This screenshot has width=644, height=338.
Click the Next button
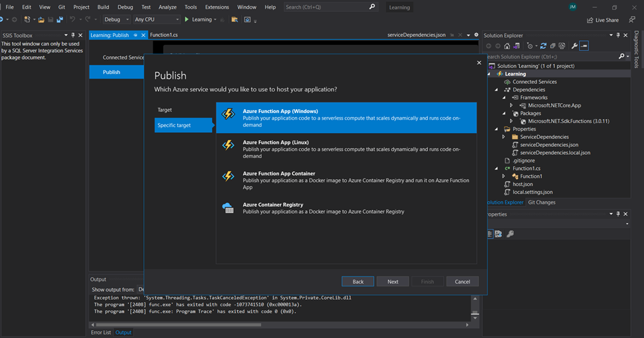(x=392, y=282)
